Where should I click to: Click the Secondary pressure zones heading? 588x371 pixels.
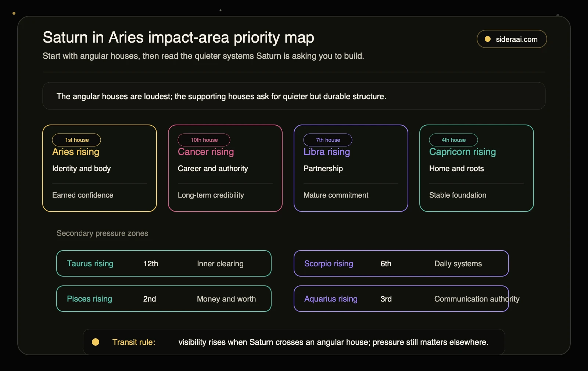[102, 233]
